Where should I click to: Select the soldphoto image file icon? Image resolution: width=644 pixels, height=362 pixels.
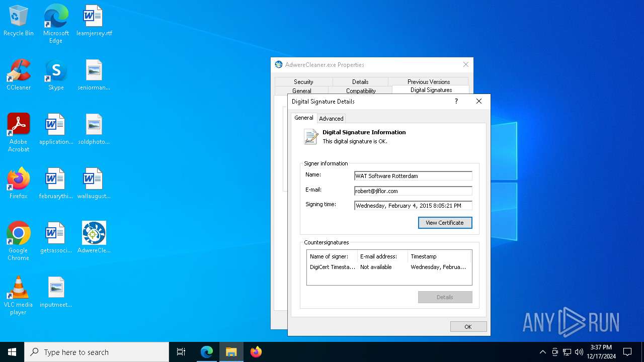pyautogui.click(x=94, y=129)
